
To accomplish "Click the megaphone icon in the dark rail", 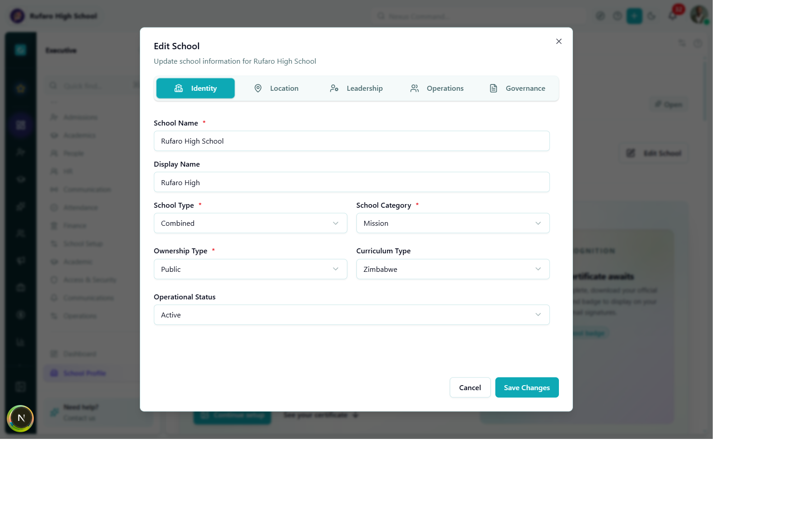I will coord(21,261).
